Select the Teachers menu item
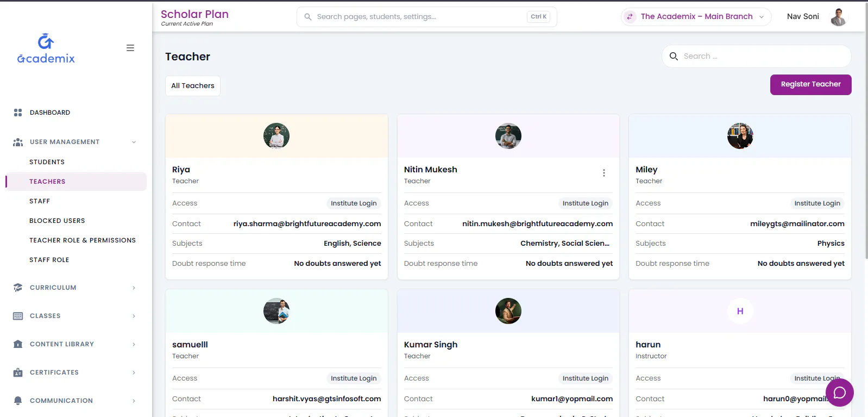Screen dimensions: 868x417 coord(76,182)
